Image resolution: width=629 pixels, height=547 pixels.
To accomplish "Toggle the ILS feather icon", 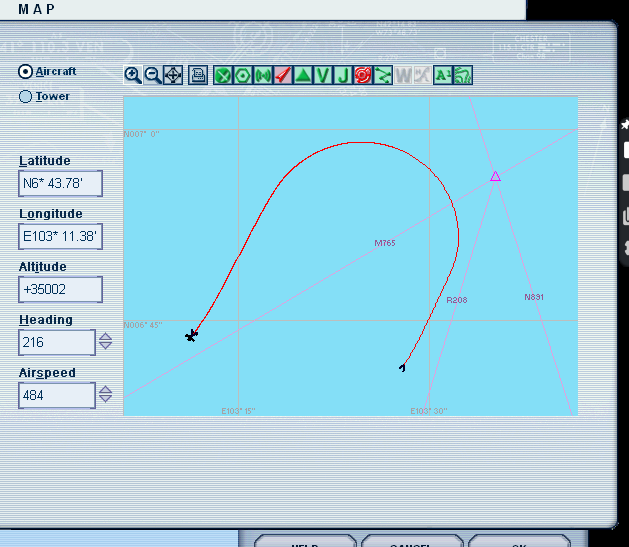I will tap(283, 75).
